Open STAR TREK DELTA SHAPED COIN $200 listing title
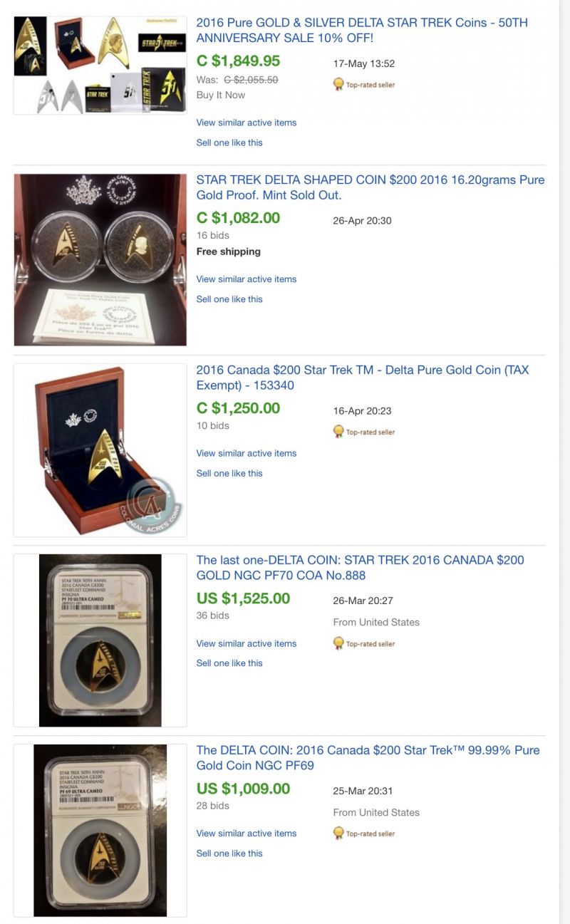 click(x=370, y=187)
